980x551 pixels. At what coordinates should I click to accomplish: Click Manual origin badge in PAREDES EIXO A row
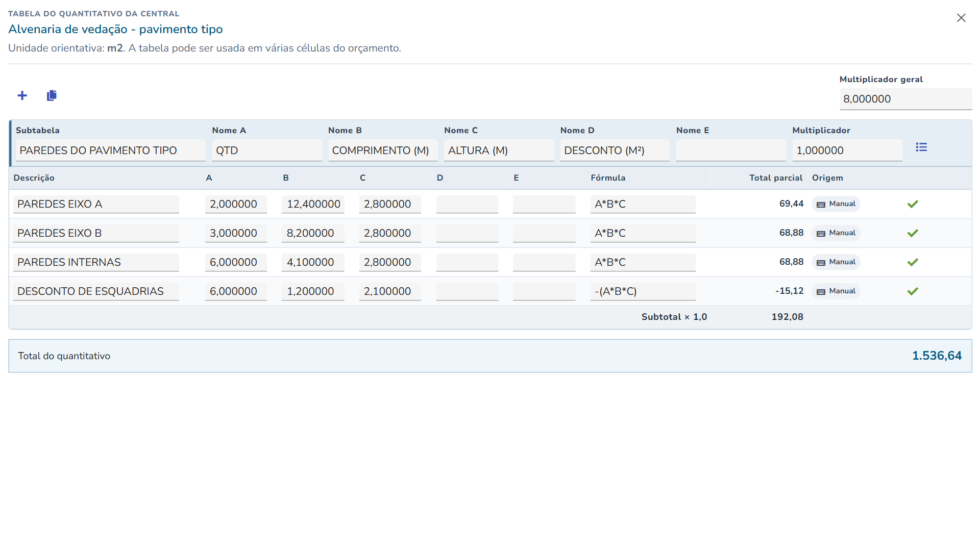point(836,204)
